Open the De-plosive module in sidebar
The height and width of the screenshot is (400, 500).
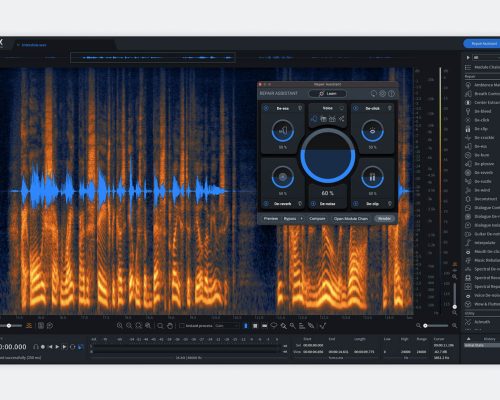pyautogui.click(x=482, y=164)
